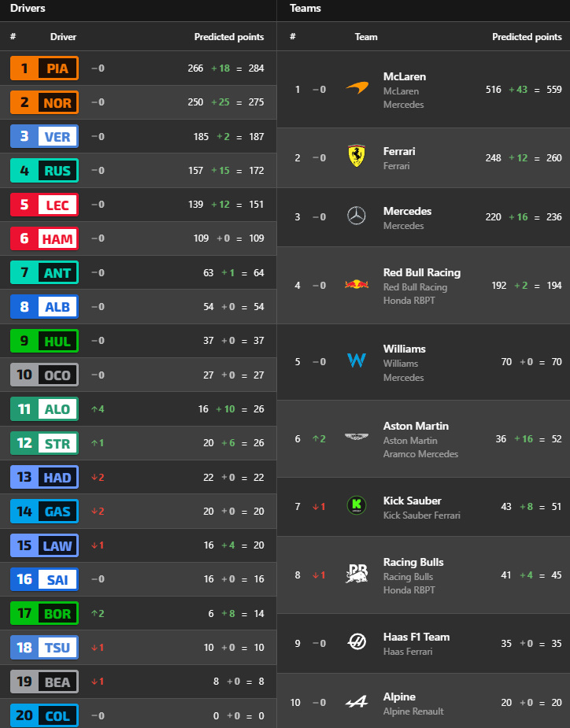Click the Racing Bulls logo

357,574
